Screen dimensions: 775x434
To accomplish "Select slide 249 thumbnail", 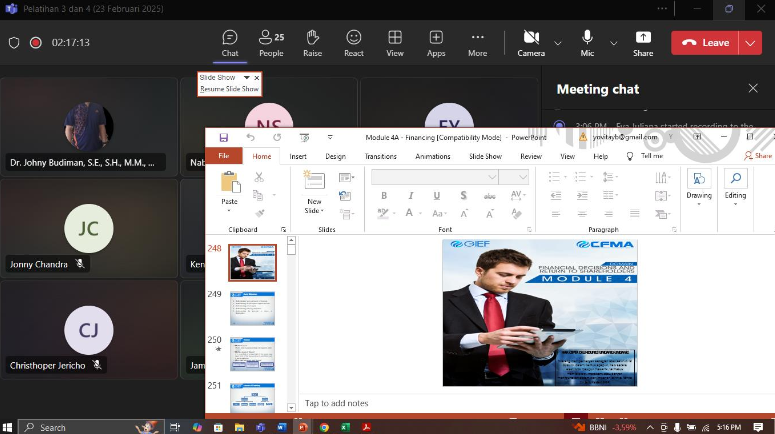I will (x=252, y=309).
